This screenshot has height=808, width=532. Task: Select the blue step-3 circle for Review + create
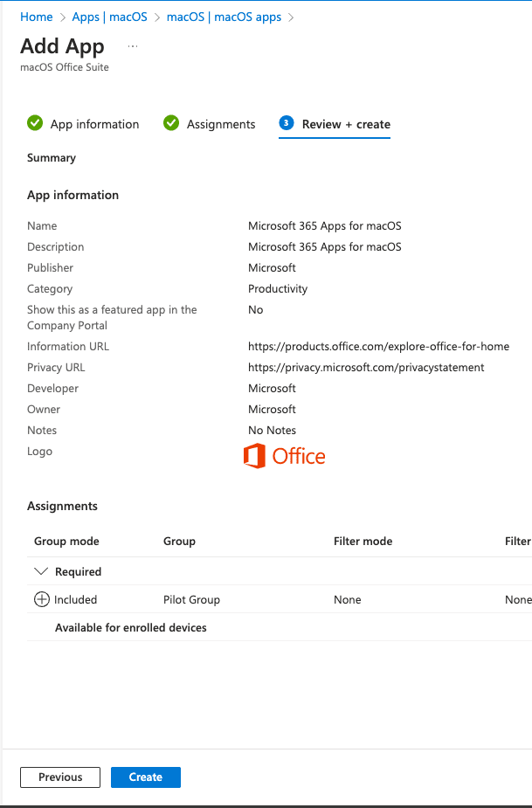(286, 123)
